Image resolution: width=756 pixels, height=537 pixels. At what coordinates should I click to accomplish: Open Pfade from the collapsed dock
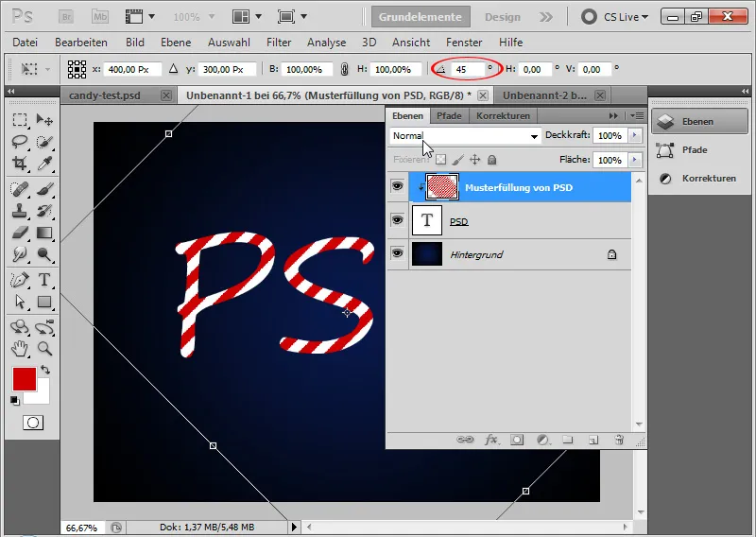pyautogui.click(x=699, y=150)
